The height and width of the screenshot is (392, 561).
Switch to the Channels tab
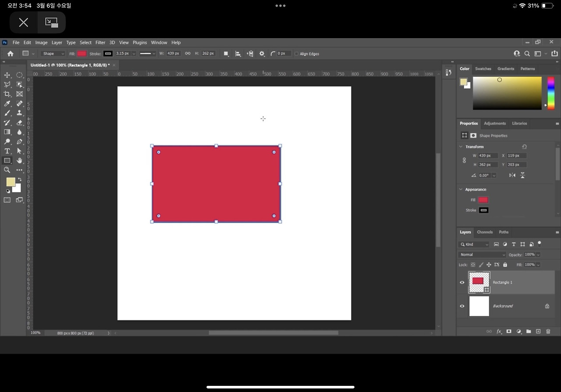(x=485, y=232)
